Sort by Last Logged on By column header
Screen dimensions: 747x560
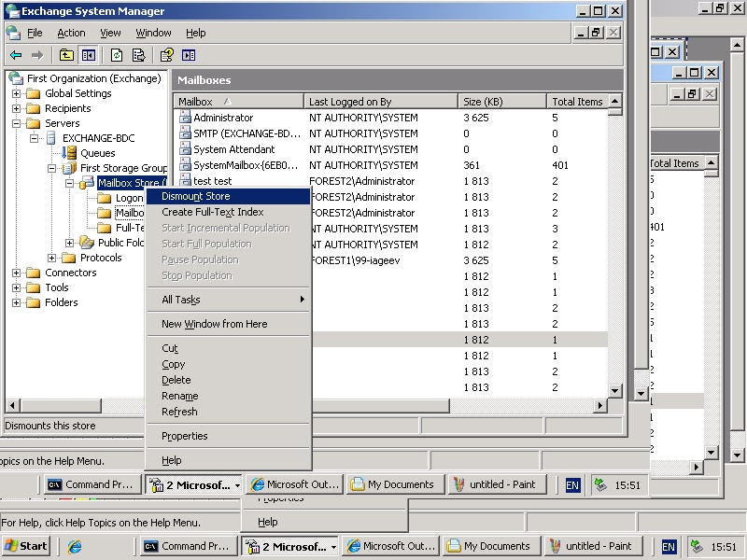point(381,102)
